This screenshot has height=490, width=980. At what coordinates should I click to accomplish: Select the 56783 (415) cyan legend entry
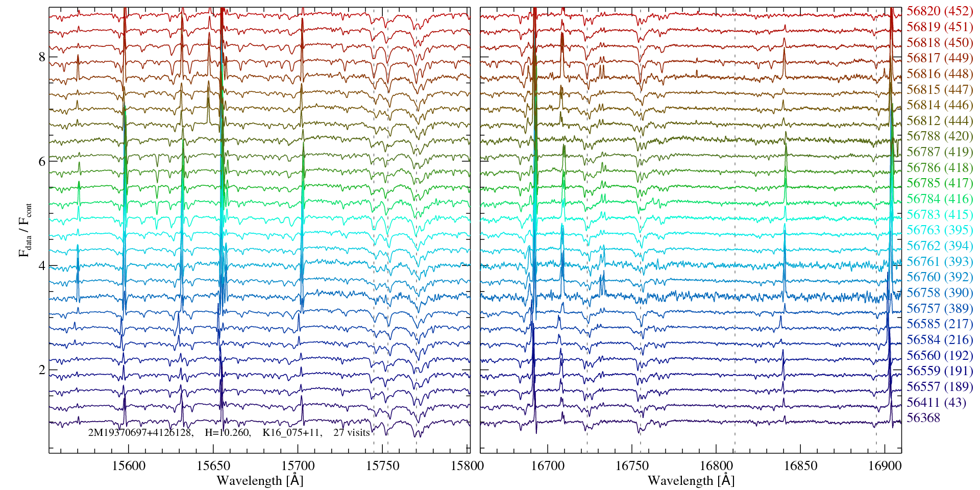939,214
